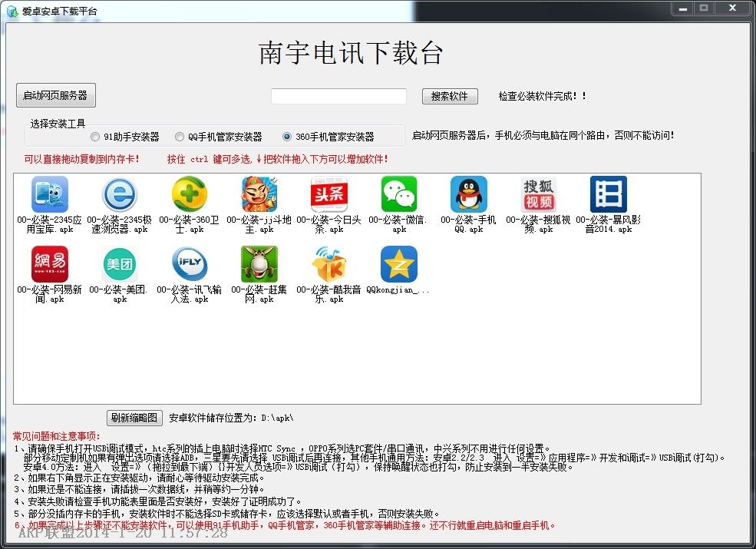
Task: Click the software search text field
Action: [x=338, y=96]
